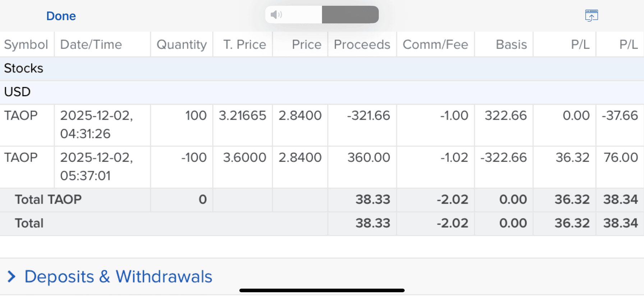The height and width of the screenshot is (298, 644).
Task: Tap the Symbol column header
Action: click(26, 45)
